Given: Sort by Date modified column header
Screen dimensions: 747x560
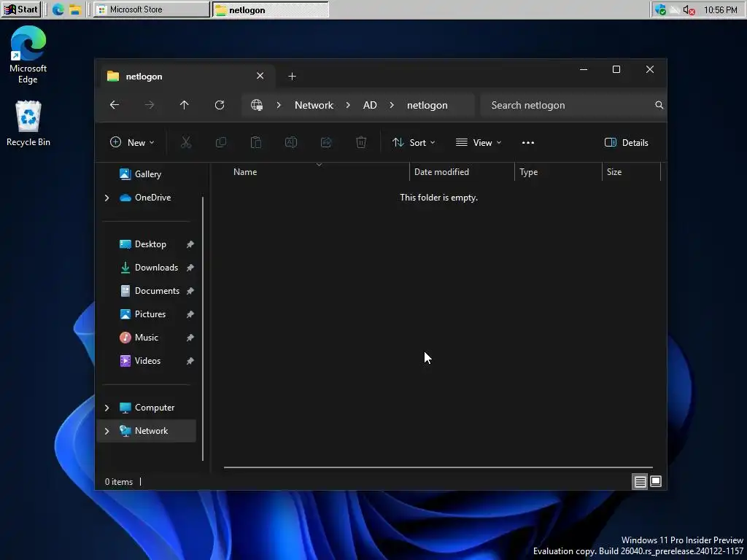Looking at the screenshot, I should click(462, 172).
